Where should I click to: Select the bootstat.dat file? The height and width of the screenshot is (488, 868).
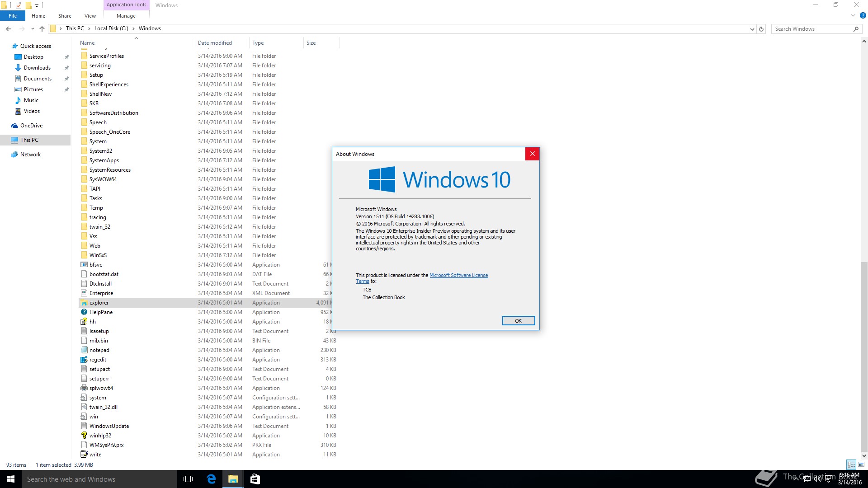click(104, 274)
